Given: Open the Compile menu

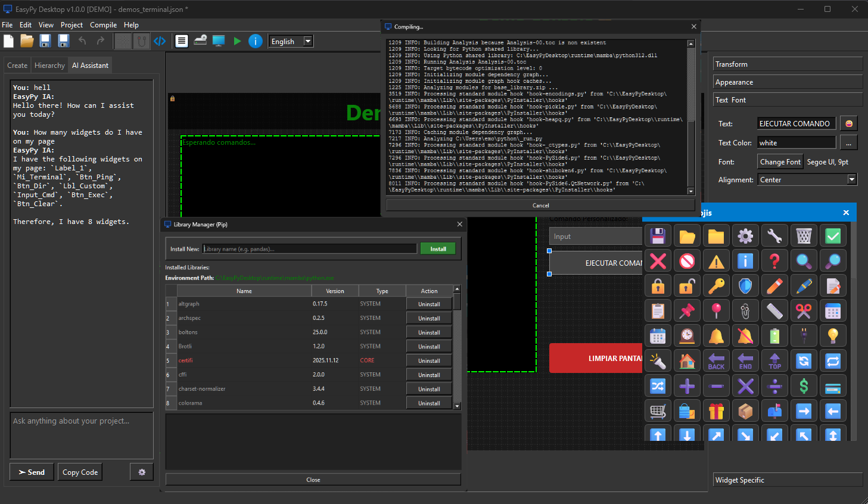Looking at the screenshot, I should (103, 25).
